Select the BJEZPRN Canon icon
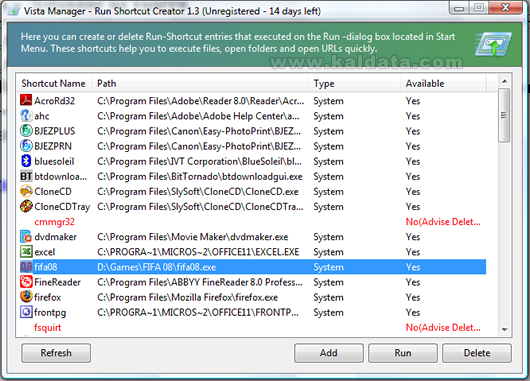The image size is (530, 381). pos(26,146)
